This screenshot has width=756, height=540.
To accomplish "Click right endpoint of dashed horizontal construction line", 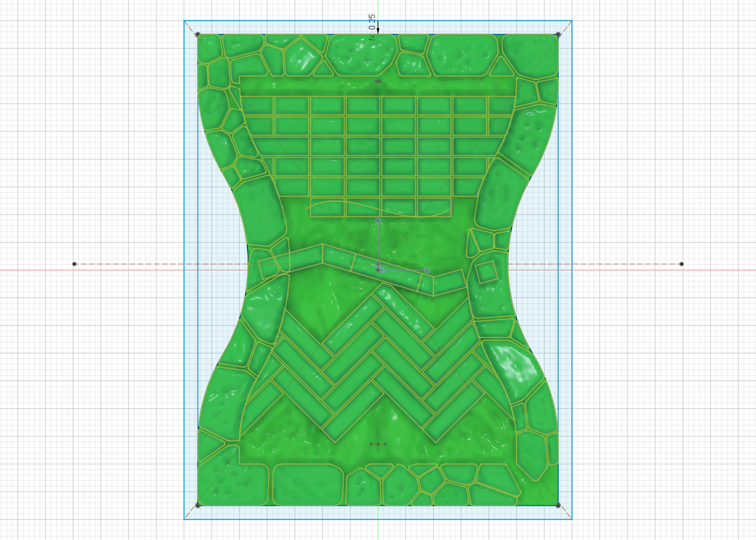I will 681,264.
